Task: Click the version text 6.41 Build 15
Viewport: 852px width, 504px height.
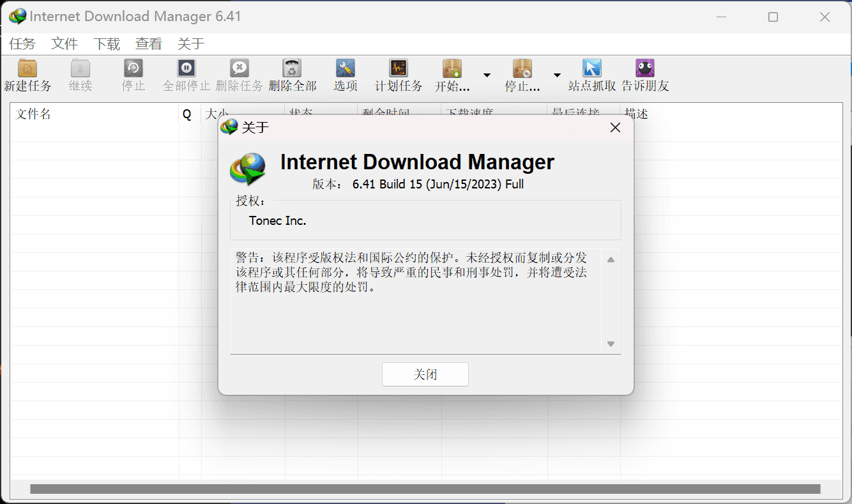Action: (438, 184)
